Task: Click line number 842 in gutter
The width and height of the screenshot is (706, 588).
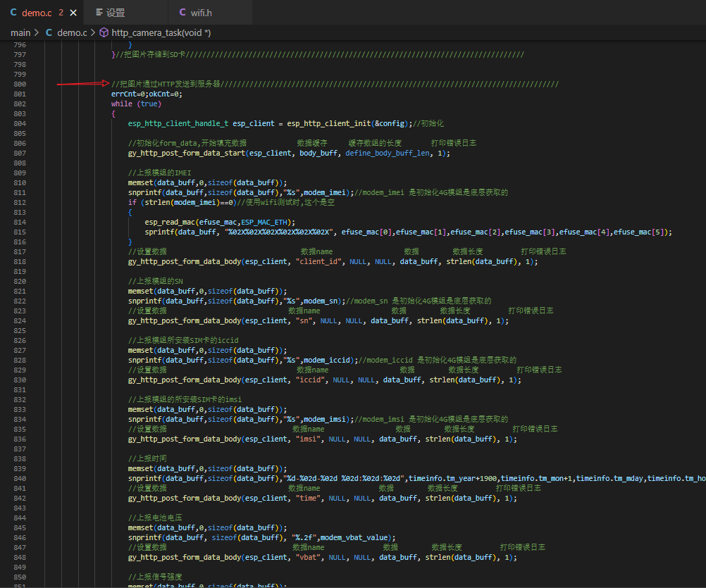Action: point(20,498)
